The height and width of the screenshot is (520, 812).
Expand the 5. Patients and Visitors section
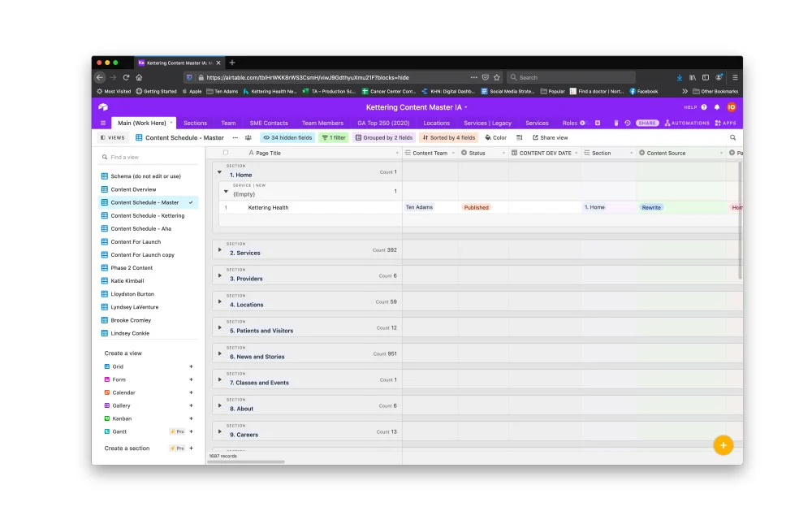[x=219, y=328]
